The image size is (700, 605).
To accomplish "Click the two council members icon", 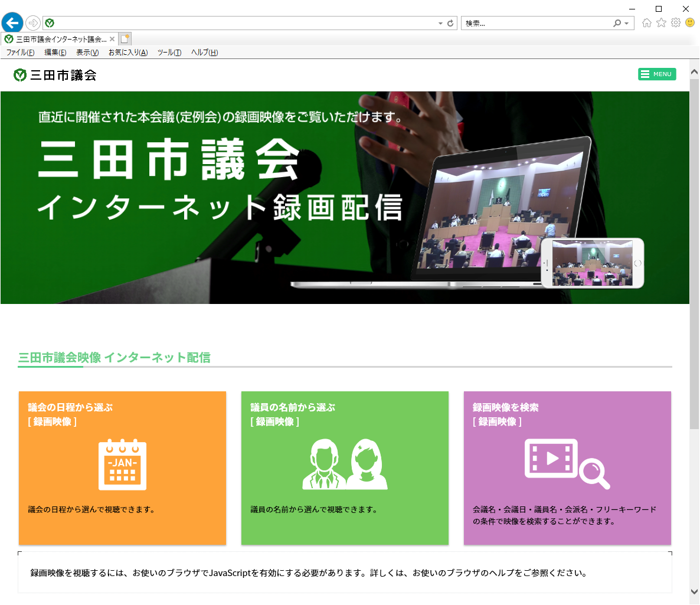I will [x=345, y=465].
